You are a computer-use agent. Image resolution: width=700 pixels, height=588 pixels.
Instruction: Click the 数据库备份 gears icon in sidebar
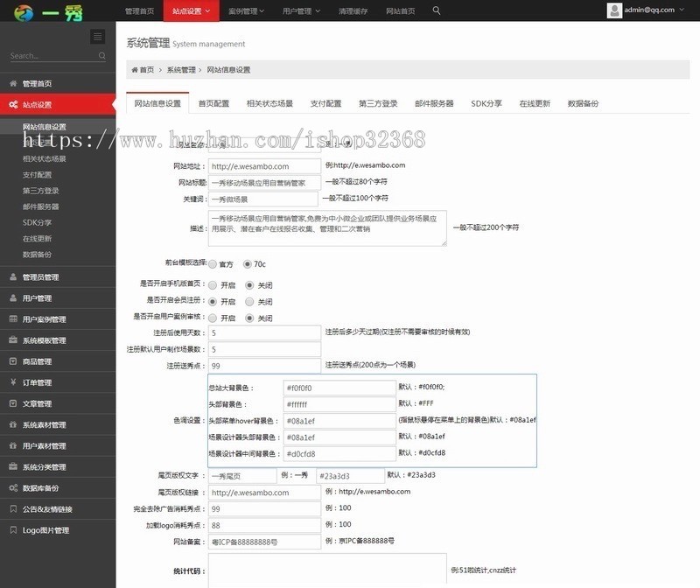pos(13,487)
